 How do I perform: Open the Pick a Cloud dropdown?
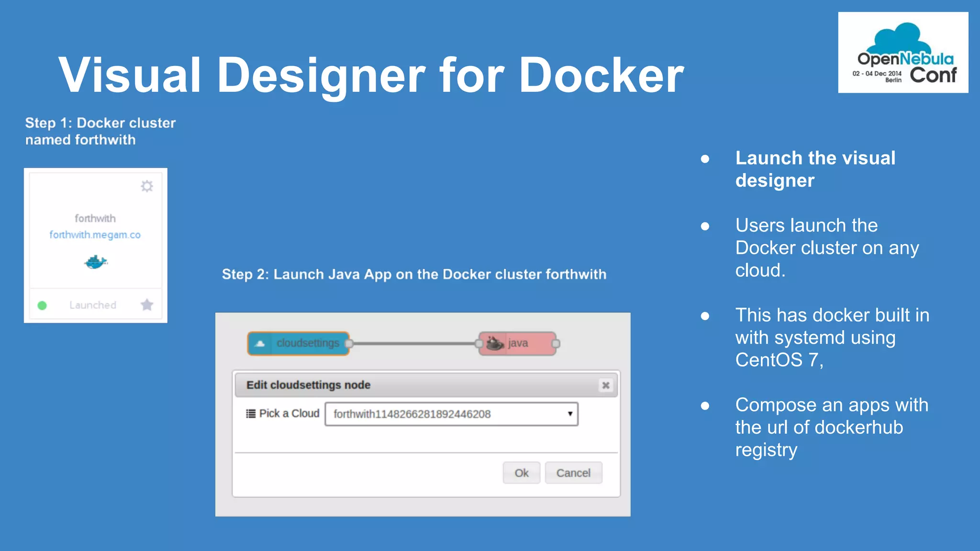pos(451,414)
